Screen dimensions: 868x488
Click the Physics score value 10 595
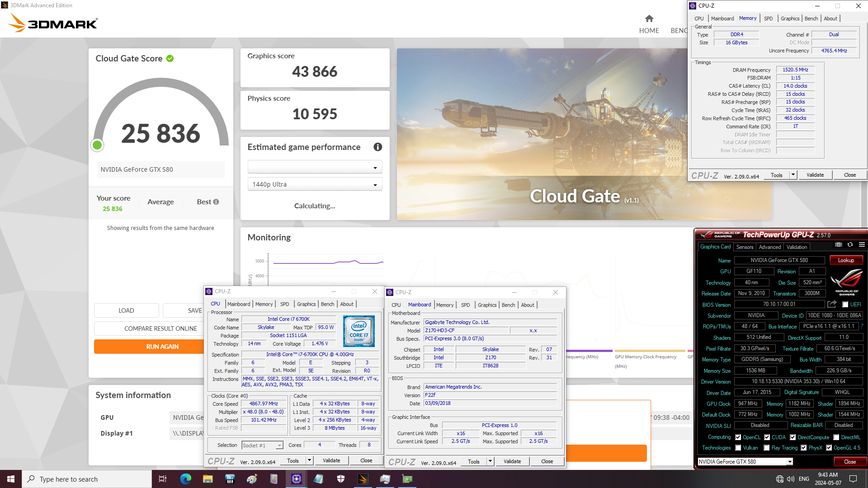pos(315,114)
